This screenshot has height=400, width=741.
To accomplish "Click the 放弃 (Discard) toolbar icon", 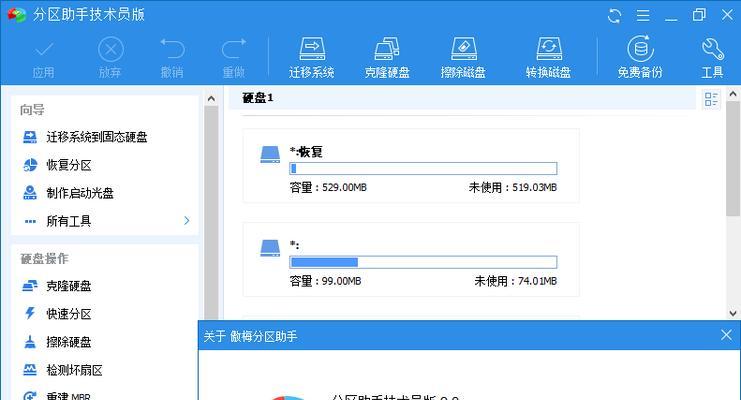I will 110,58.
